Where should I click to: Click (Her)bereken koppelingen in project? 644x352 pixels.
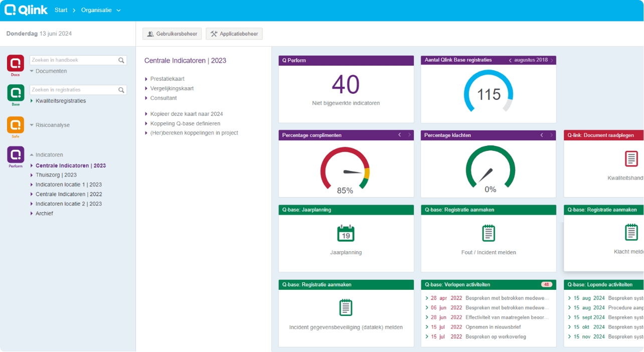point(194,133)
